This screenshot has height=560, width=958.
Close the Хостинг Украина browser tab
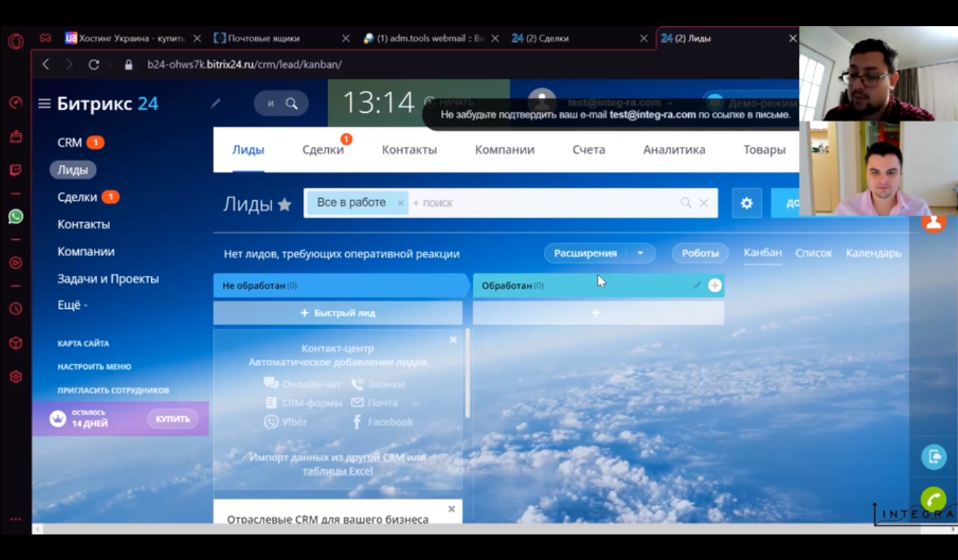pyautogui.click(x=197, y=38)
